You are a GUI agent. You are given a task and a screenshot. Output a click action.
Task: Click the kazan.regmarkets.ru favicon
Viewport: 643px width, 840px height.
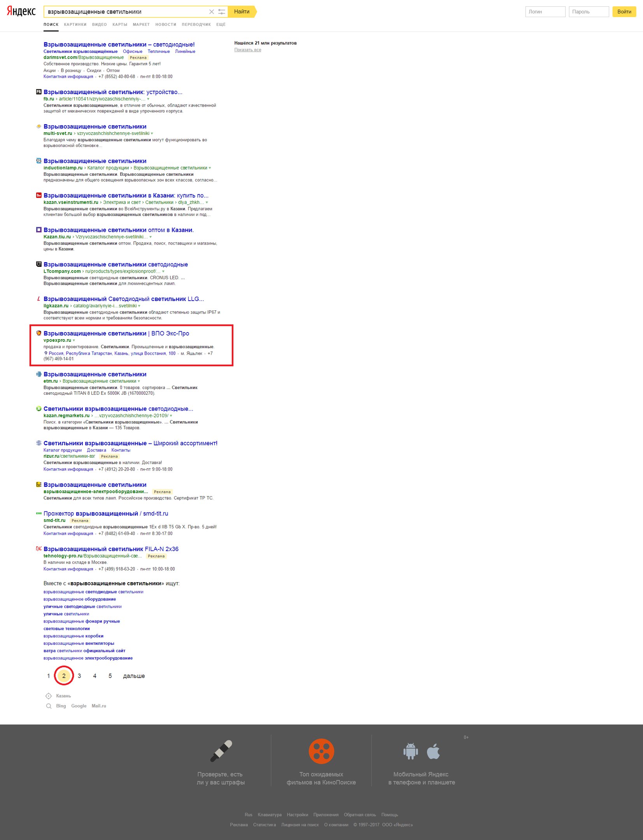[39, 409]
